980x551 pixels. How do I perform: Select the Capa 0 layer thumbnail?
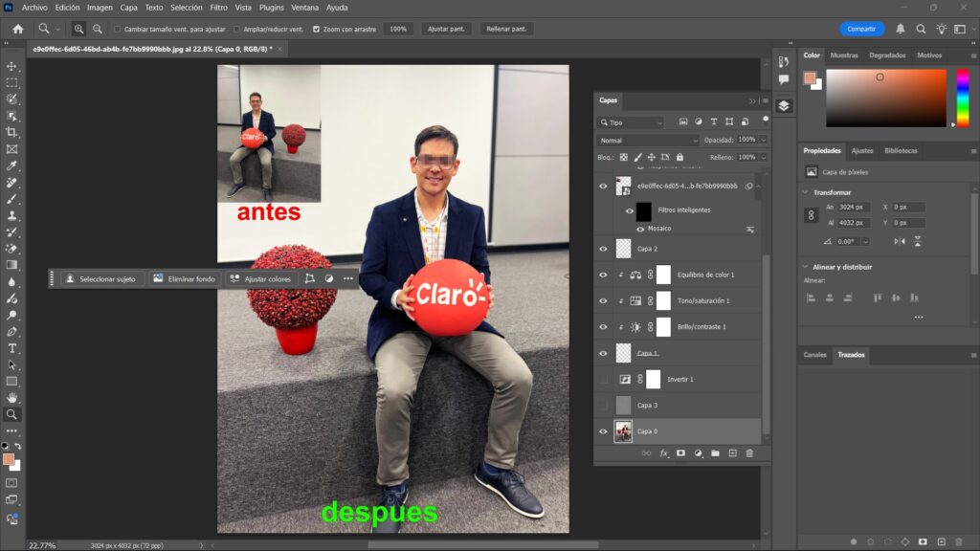(x=623, y=431)
